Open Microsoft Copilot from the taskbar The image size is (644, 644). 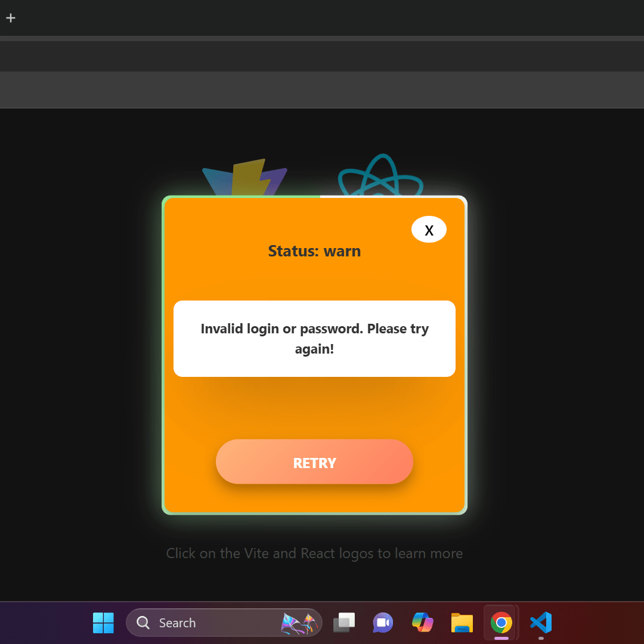(422, 623)
